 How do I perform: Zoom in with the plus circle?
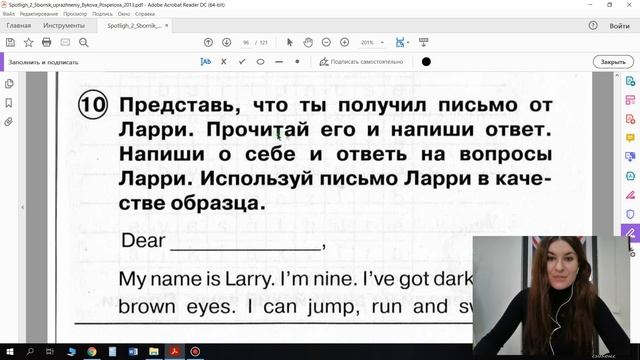344,42
